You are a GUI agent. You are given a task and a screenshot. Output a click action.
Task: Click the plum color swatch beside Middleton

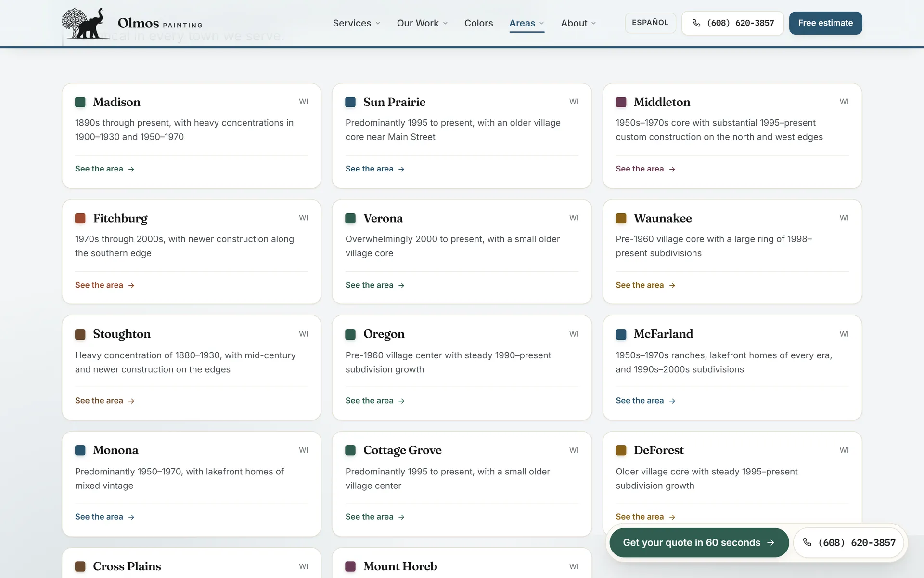click(x=621, y=102)
